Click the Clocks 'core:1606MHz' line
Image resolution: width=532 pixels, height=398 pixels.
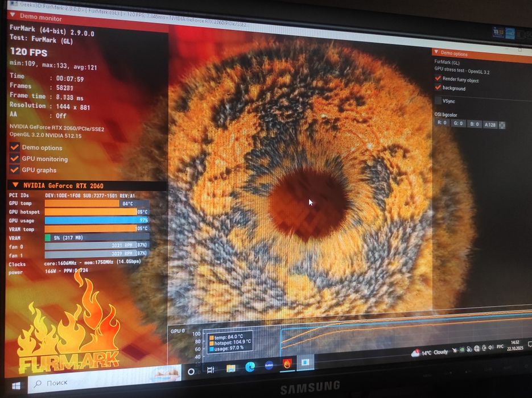92,262
